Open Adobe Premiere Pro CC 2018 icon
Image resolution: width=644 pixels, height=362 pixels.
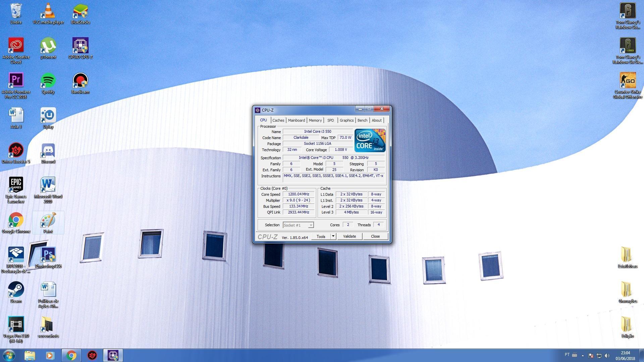point(16,85)
